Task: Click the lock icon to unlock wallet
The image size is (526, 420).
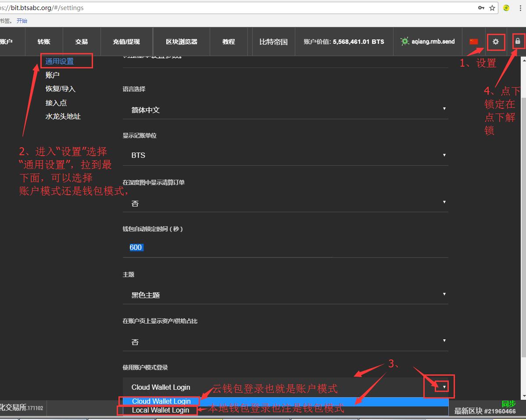Action: coord(518,41)
